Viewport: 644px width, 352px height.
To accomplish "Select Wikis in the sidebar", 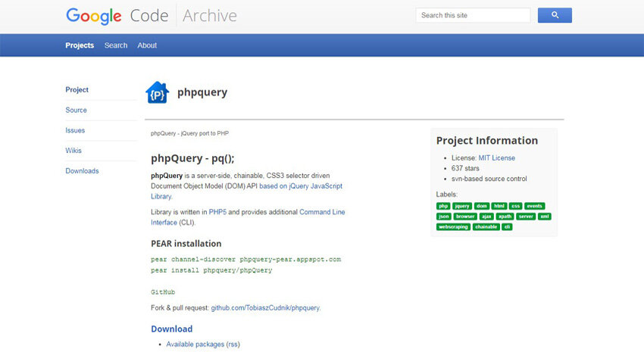I will (73, 151).
